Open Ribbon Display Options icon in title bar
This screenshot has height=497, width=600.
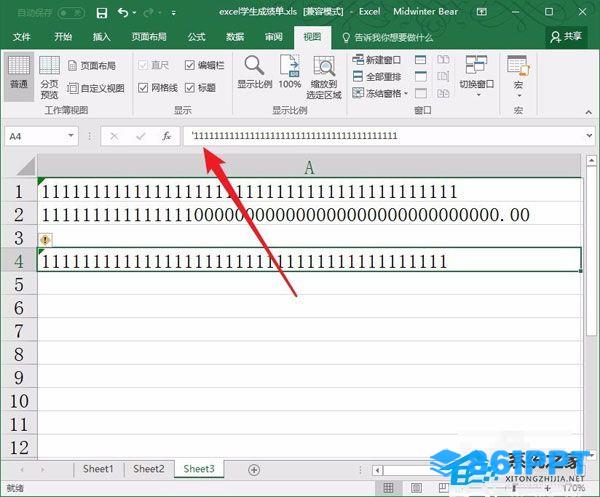pyautogui.click(x=482, y=12)
